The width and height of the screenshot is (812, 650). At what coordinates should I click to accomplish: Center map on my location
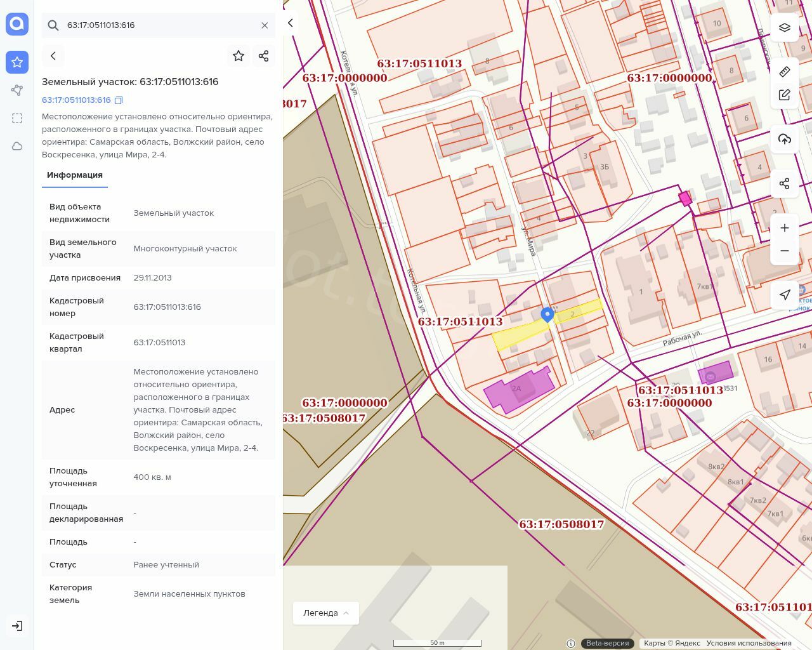click(784, 295)
